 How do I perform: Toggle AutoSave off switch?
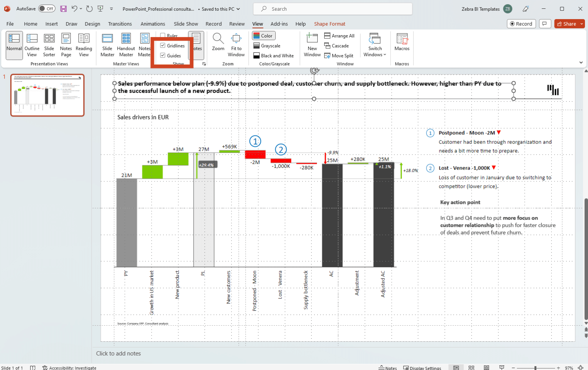tap(46, 8)
